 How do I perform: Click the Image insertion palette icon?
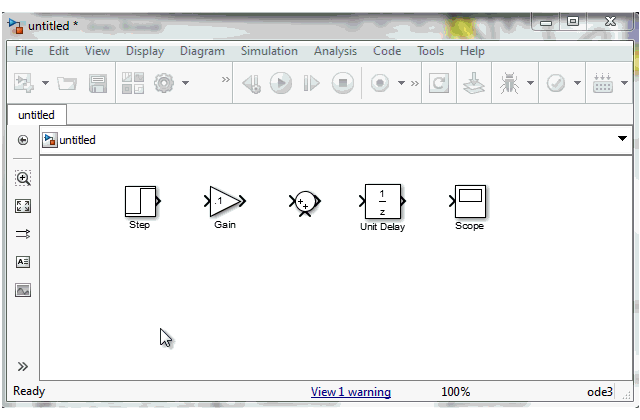[x=23, y=290]
